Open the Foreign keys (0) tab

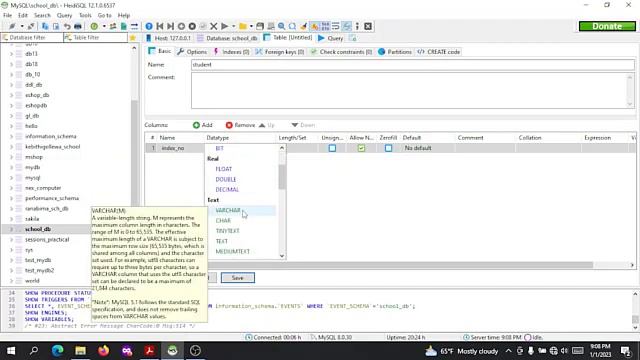pyautogui.click(x=280, y=52)
